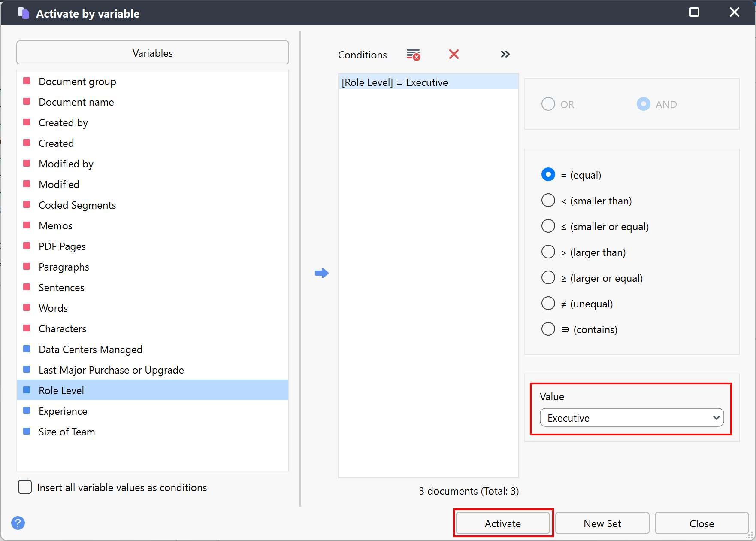Choose the < (smaller than) operator
756x541 pixels.
click(x=548, y=201)
